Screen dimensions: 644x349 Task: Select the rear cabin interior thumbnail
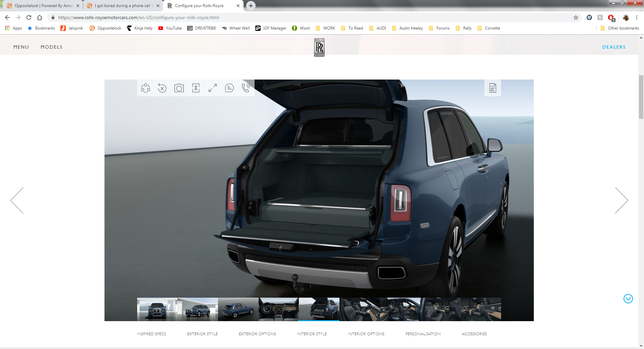coord(400,309)
